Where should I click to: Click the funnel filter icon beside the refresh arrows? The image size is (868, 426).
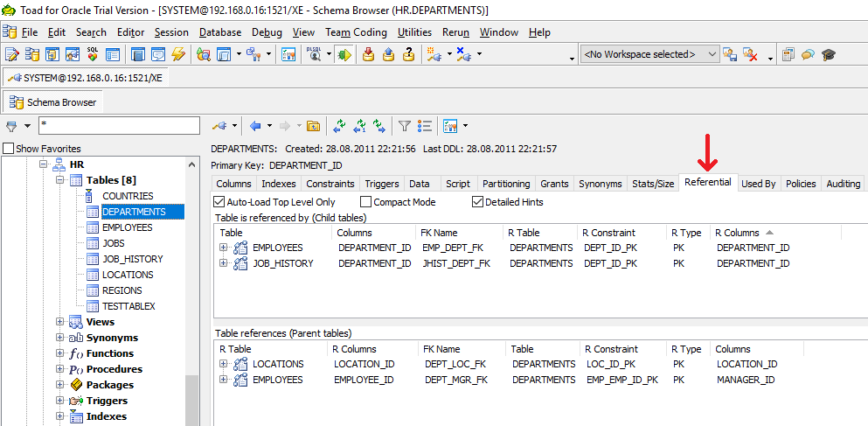point(405,126)
